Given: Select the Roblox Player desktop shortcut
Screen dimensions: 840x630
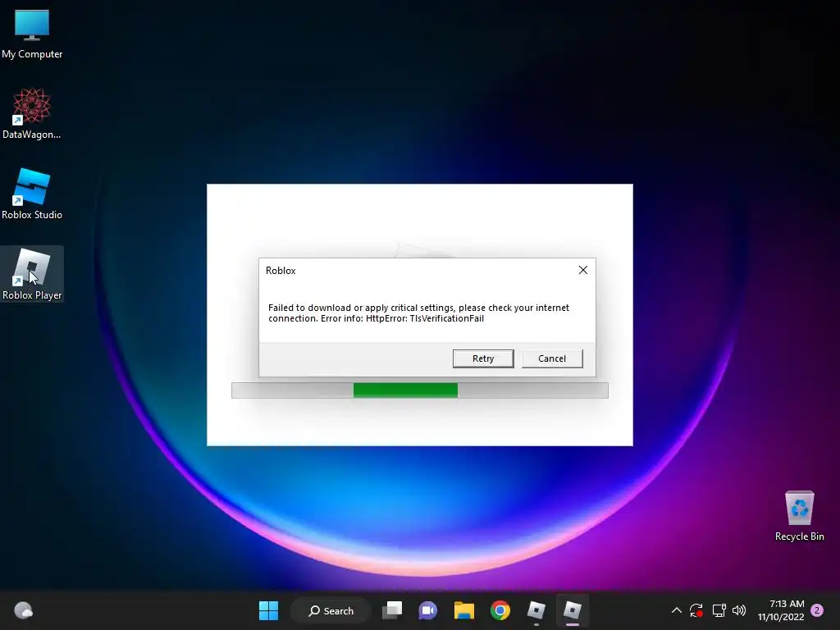Looking at the screenshot, I should coord(32,274).
